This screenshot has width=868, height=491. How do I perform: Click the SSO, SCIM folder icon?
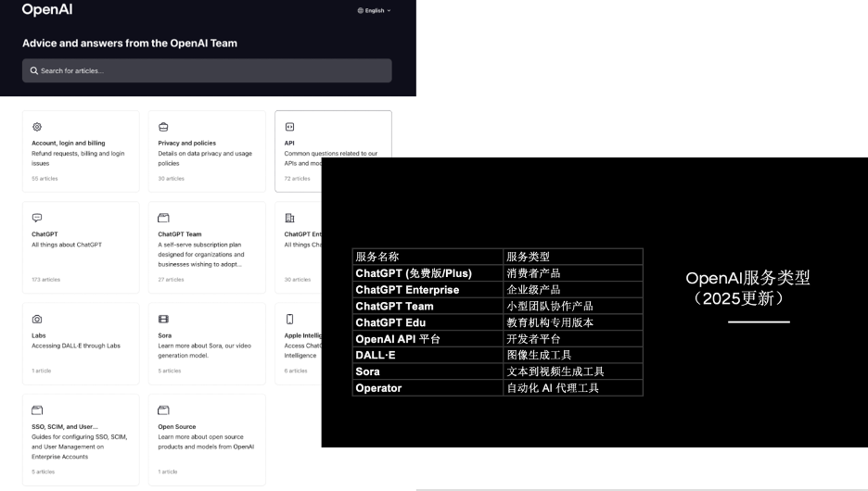(37, 410)
